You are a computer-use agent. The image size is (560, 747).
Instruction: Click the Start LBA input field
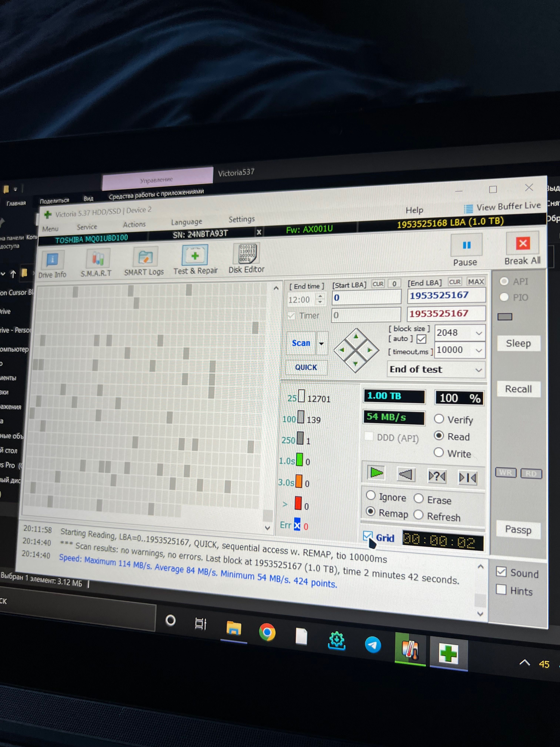tap(366, 297)
